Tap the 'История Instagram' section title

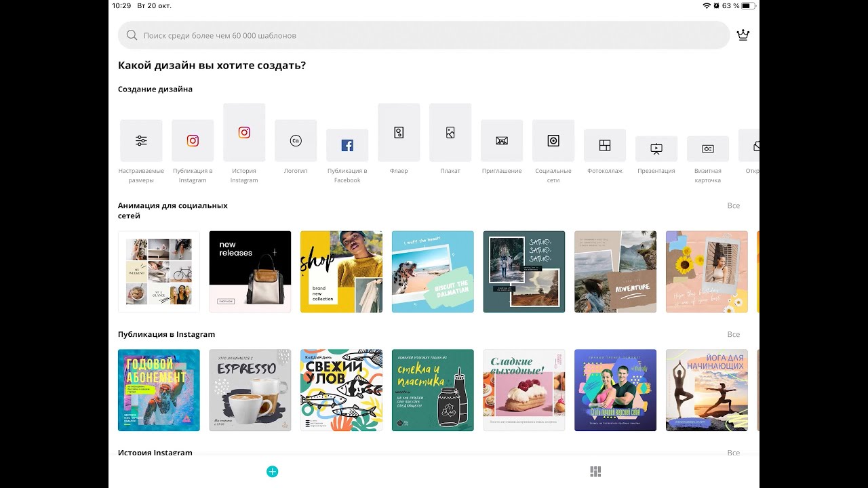point(155,452)
